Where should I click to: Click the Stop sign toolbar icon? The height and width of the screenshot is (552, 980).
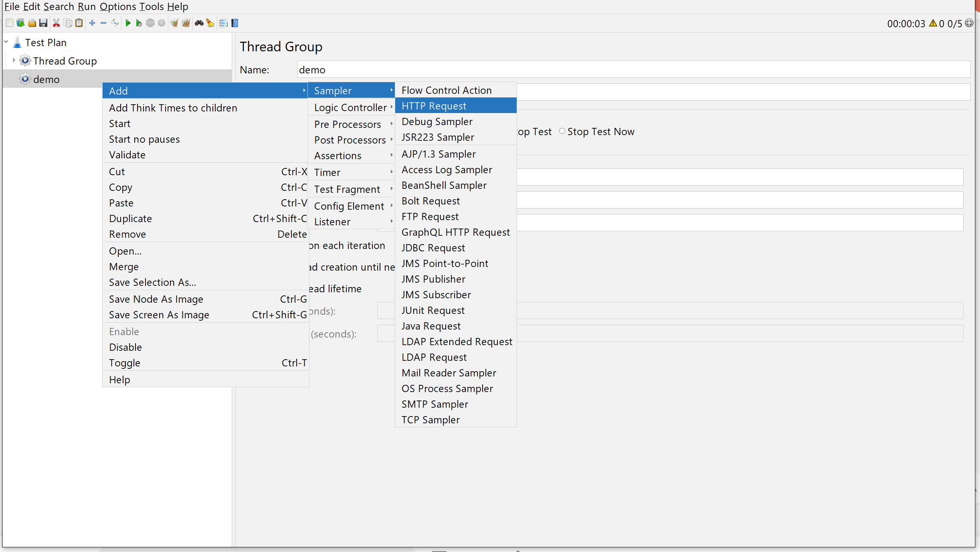[150, 23]
